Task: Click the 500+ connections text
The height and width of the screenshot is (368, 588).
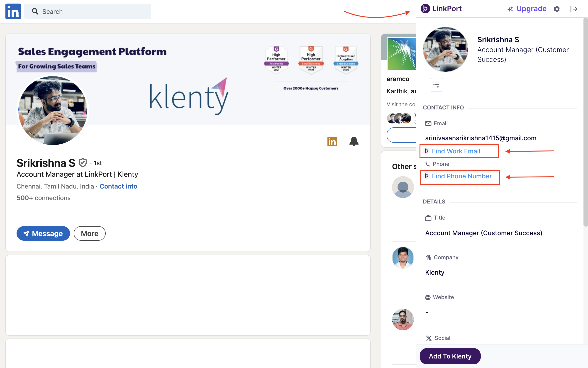Action: pyautogui.click(x=44, y=198)
